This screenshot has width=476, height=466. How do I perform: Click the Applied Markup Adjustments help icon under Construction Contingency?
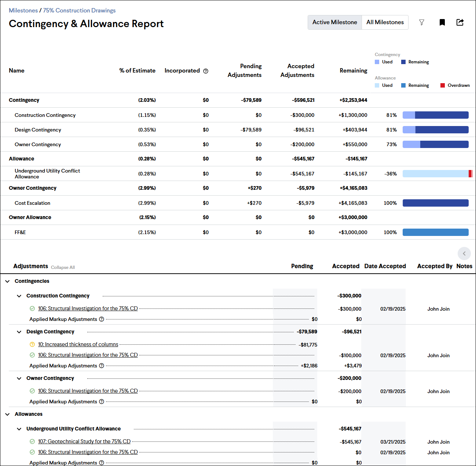point(102,319)
